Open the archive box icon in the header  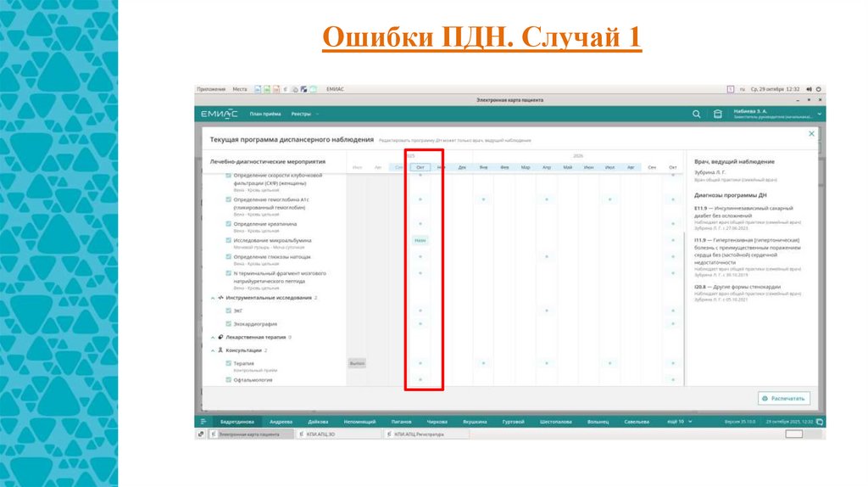tap(717, 115)
